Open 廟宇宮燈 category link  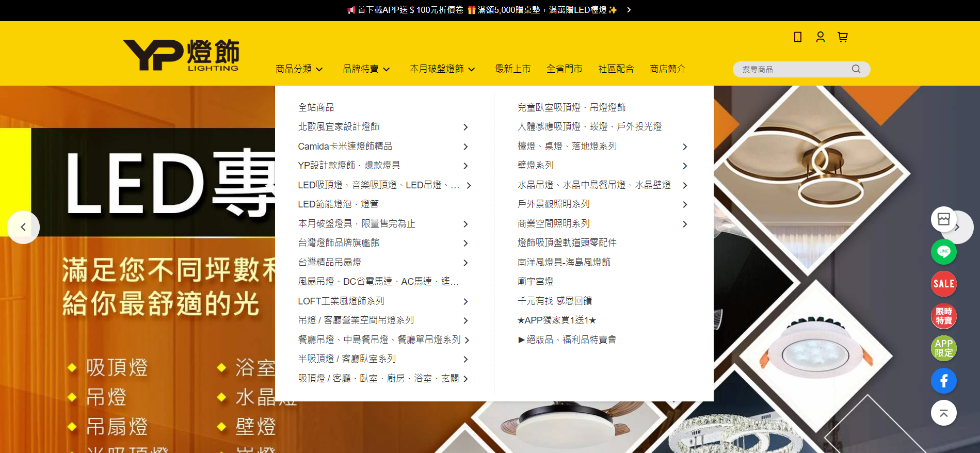coord(536,282)
